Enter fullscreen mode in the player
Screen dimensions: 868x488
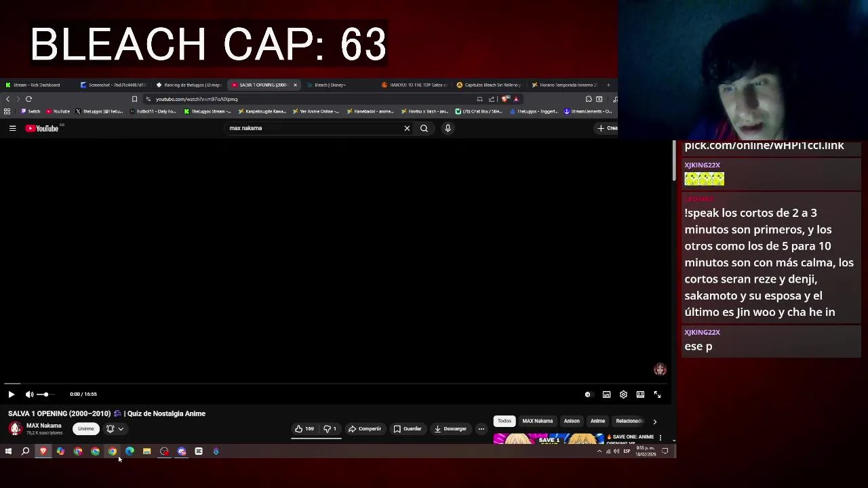(x=657, y=394)
